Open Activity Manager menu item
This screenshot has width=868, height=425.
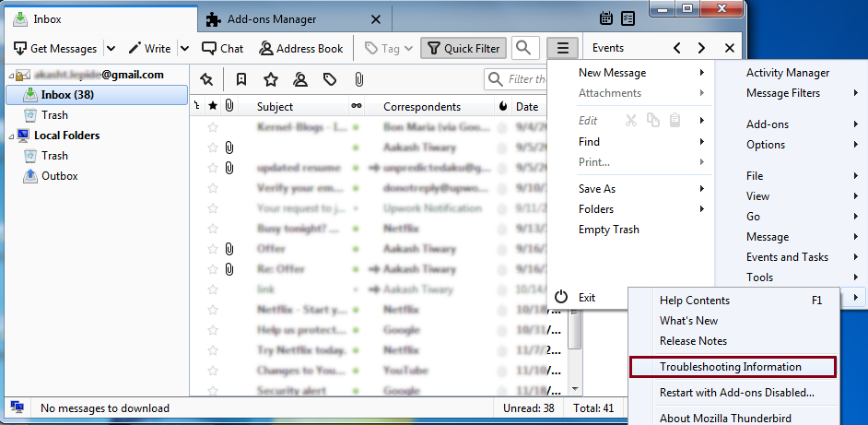click(788, 73)
